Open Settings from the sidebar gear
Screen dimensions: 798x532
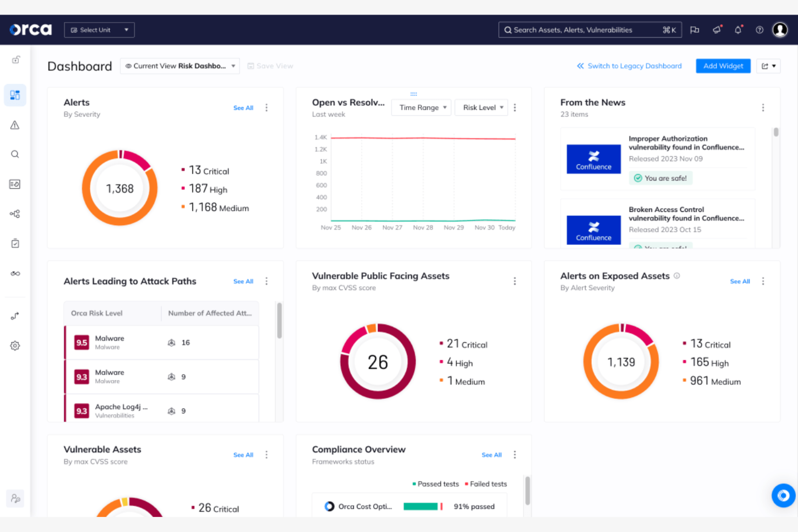(x=15, y=346)
